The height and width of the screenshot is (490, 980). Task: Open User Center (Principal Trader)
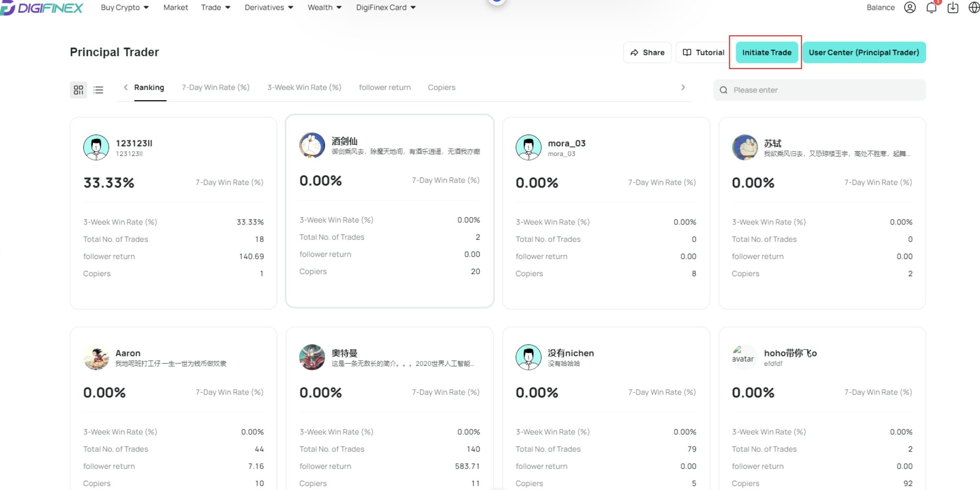(864, 52)
